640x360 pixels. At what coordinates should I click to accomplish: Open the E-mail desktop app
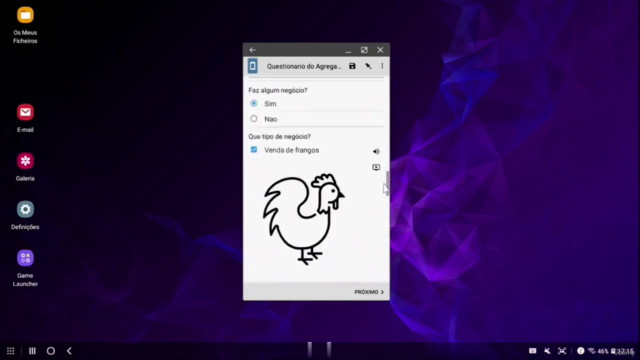point(25,118)
